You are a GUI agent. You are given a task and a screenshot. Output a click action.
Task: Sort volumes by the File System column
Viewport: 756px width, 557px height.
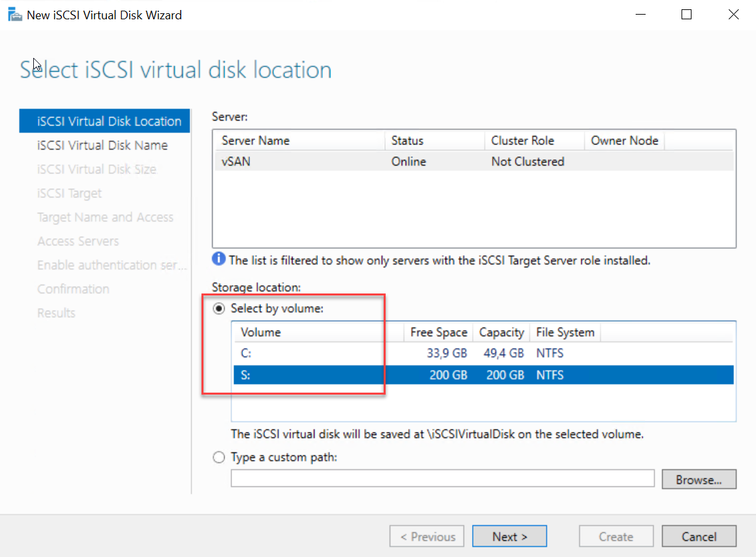point(565,332)
